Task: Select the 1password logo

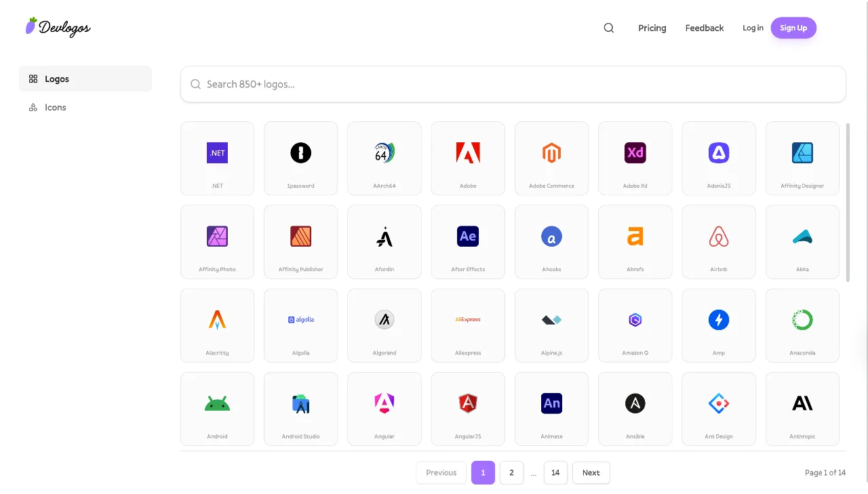Action: click(x=300, y=159)
